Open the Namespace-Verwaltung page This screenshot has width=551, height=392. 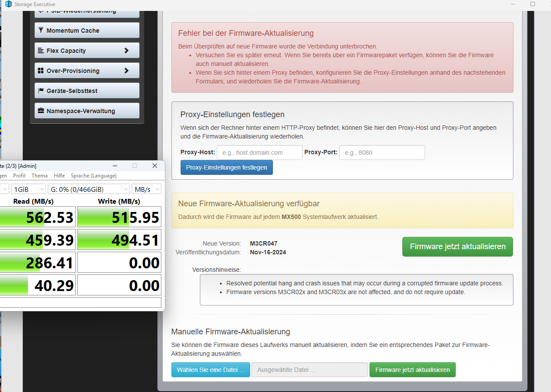pyautogui.click(x=87, y=111)
